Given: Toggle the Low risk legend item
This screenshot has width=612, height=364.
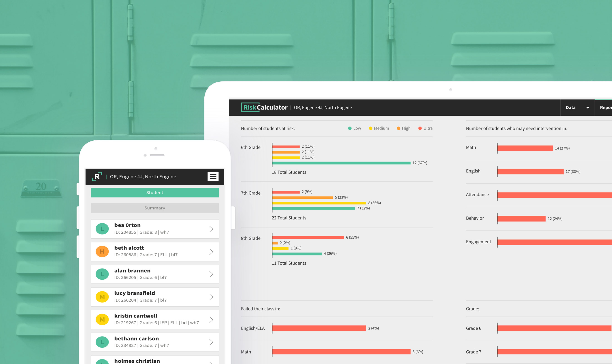Looking at the screenshot, I should [x=354, y=128].
